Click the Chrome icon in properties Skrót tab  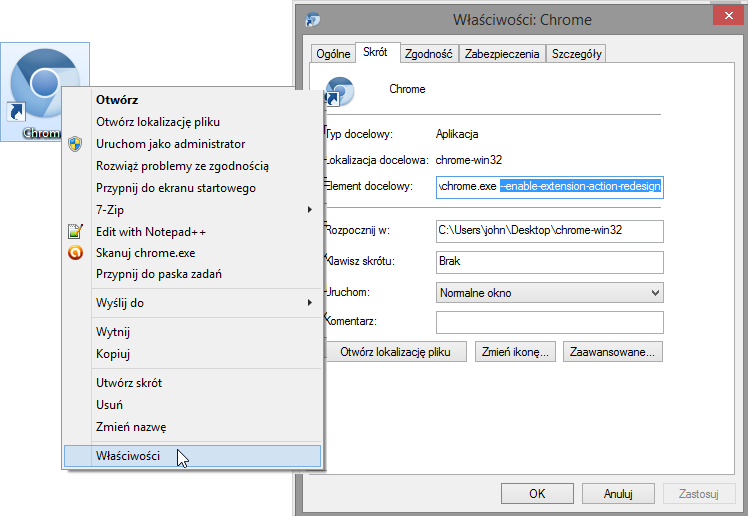[340, 91]
